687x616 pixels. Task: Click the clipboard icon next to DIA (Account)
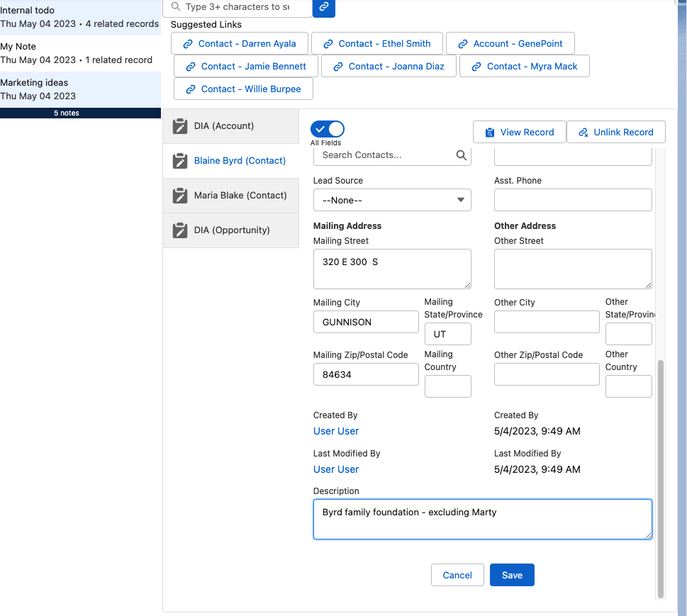pyautogui.click(x=179, y=126)
